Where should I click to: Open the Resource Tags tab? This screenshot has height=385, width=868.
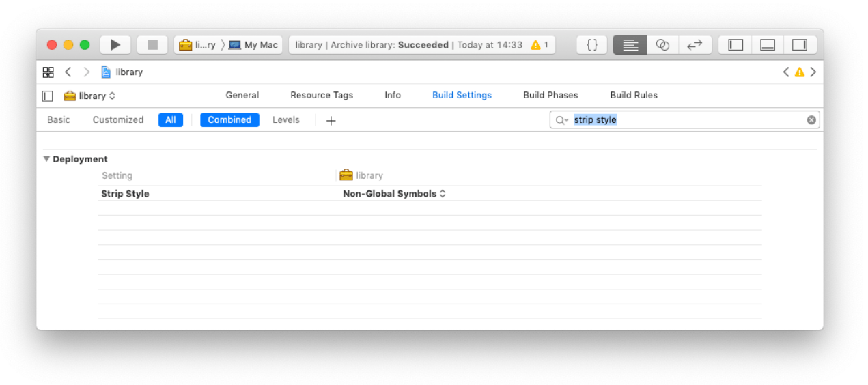(x=322, y=95)
